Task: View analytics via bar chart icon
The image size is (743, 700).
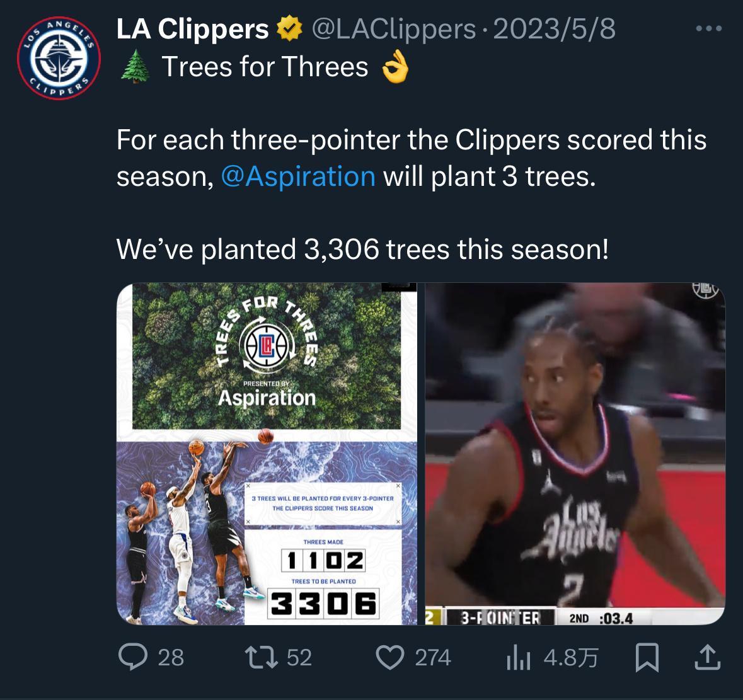Action: [x=518, y=658]
